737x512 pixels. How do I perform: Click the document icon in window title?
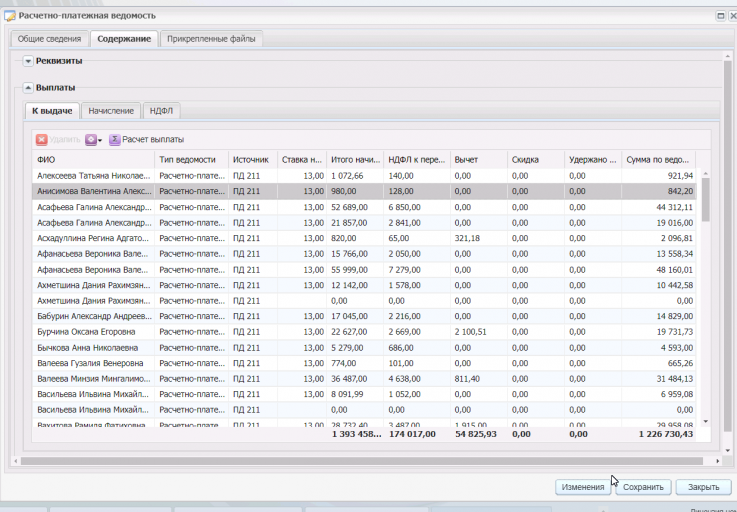10,16
